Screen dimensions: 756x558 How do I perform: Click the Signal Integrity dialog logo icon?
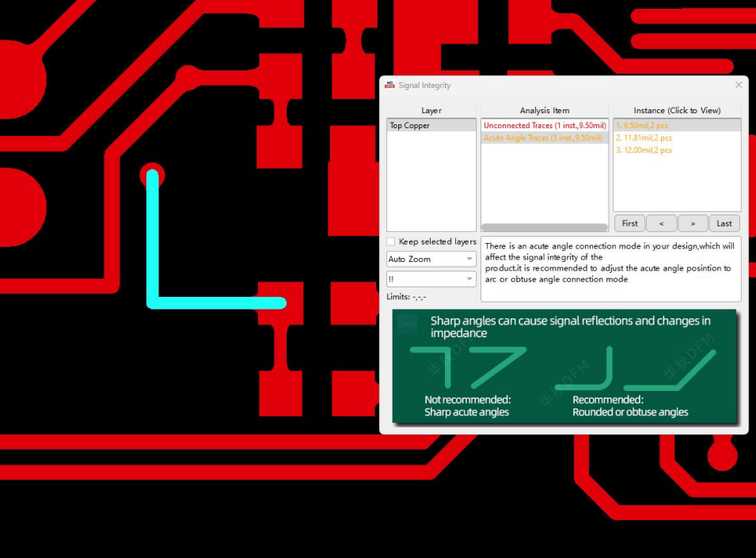coord(389,85)
